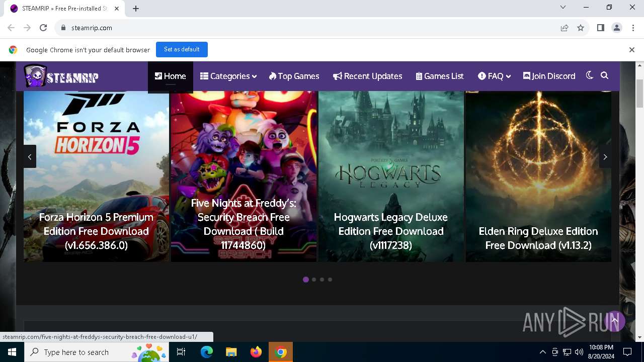
Task: Reload the current page
Action: (43, 28)
